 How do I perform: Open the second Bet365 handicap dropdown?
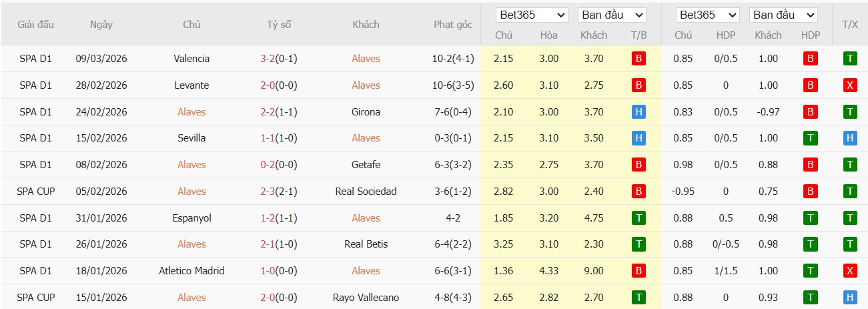(x=707, y=15)
